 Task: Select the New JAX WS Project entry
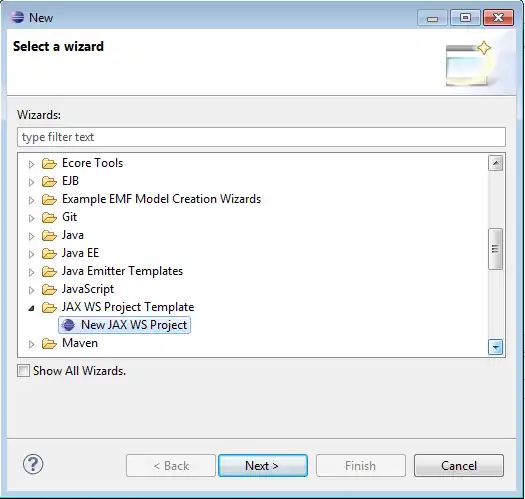tap(125, 325)
